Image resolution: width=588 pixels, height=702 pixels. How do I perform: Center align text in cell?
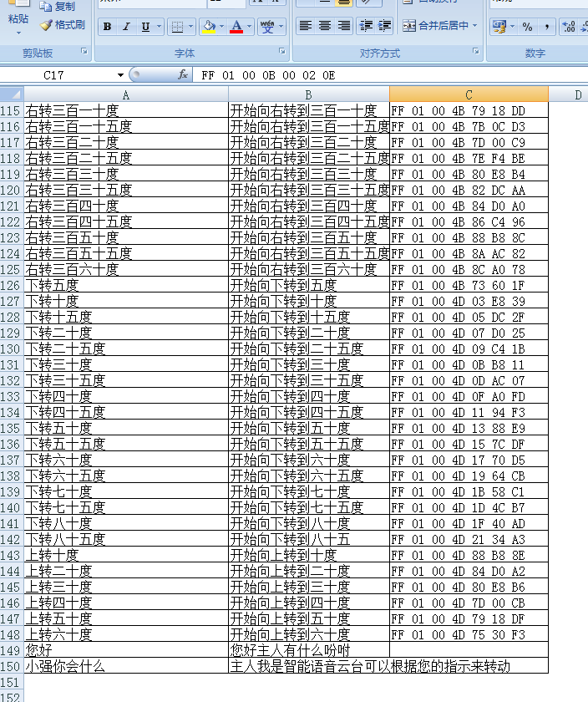[x=325, y=26]
